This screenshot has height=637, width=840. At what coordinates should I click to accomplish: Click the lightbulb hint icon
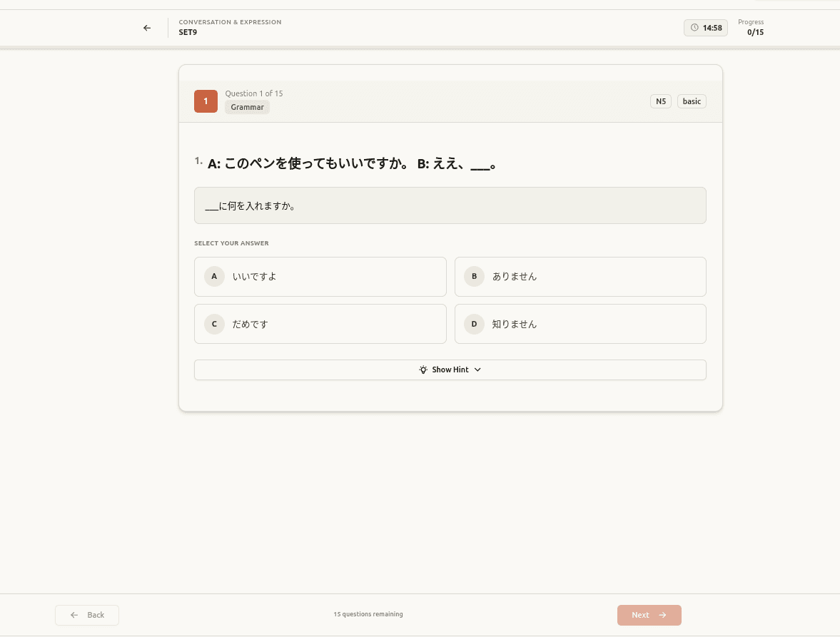(423, 370)
